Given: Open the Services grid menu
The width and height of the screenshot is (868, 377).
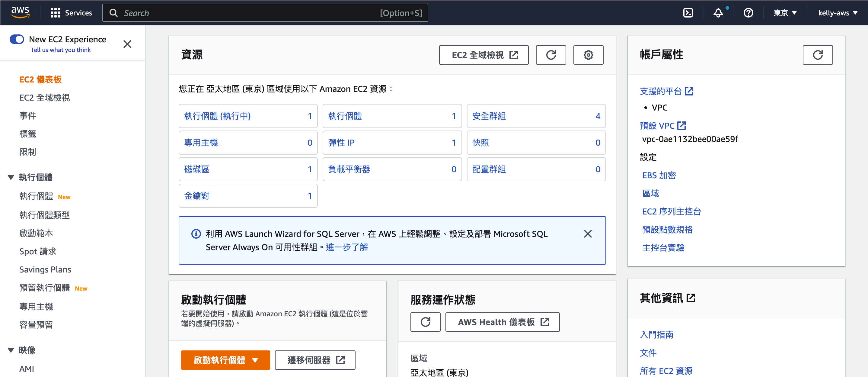Looking at the screenshot, I should (71, 13).
